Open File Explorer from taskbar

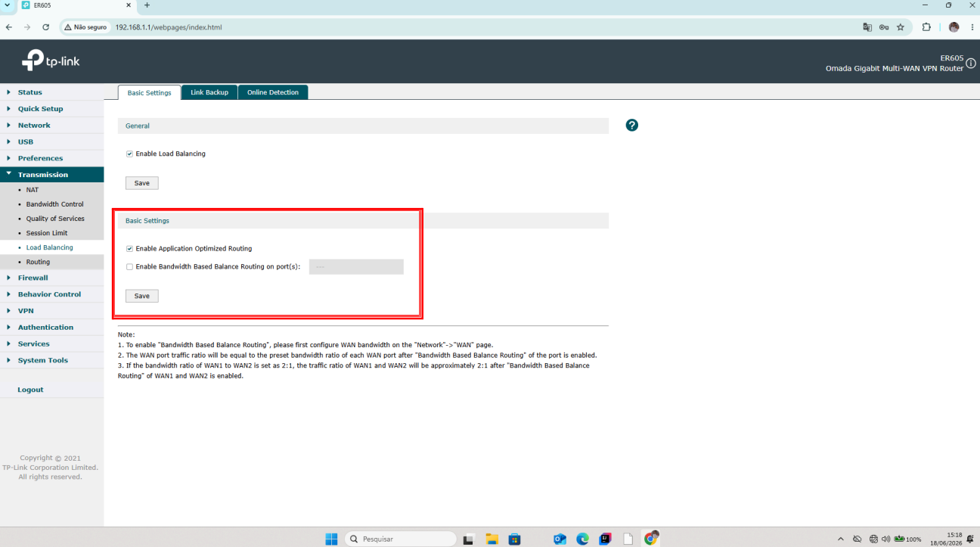(492, 539)
